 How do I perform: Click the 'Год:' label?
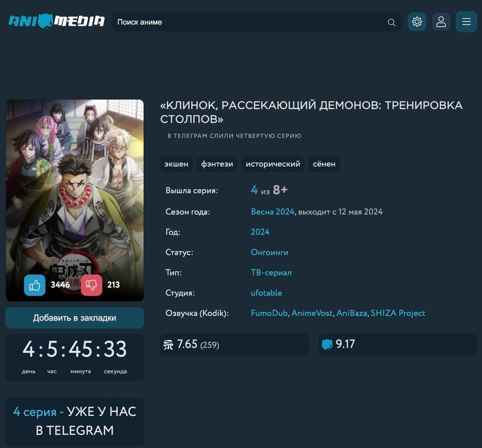(173, 232)
